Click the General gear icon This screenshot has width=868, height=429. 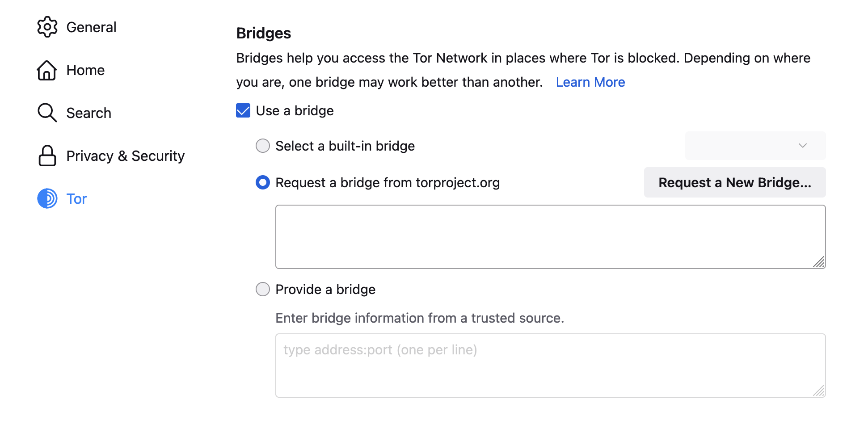point(47,27)
